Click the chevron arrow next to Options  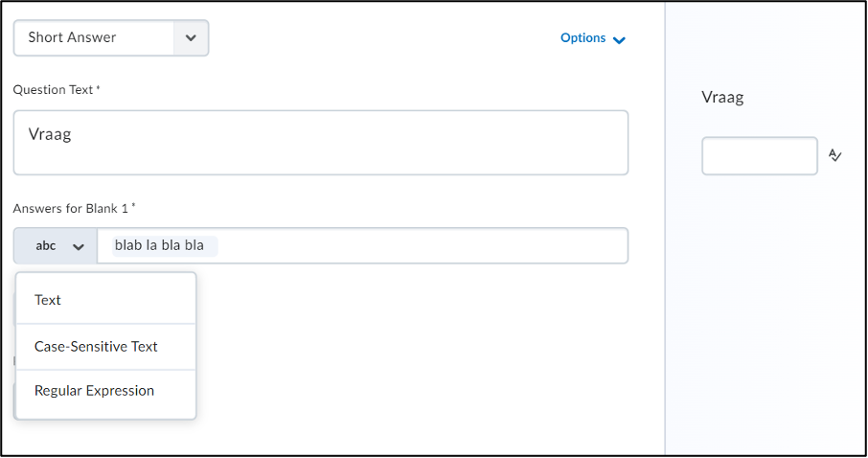click(620, 40)
